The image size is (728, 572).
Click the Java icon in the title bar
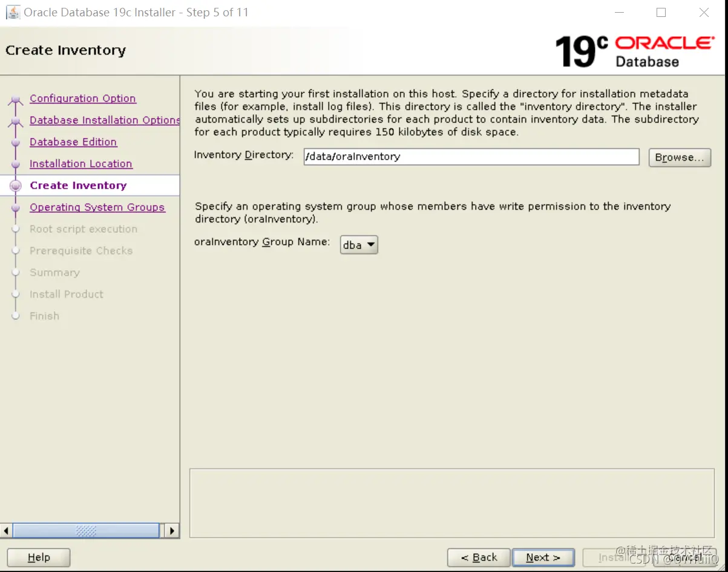[13, 12]
